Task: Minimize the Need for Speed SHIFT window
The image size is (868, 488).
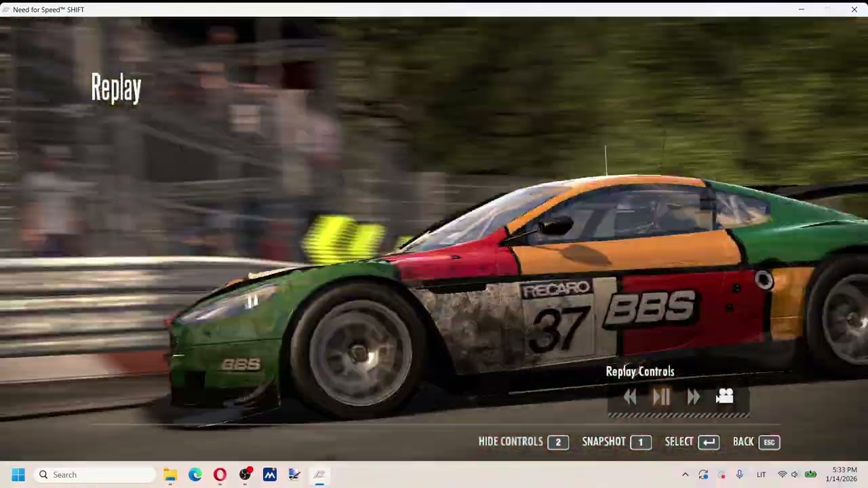Action: click(x=802, y=9)
